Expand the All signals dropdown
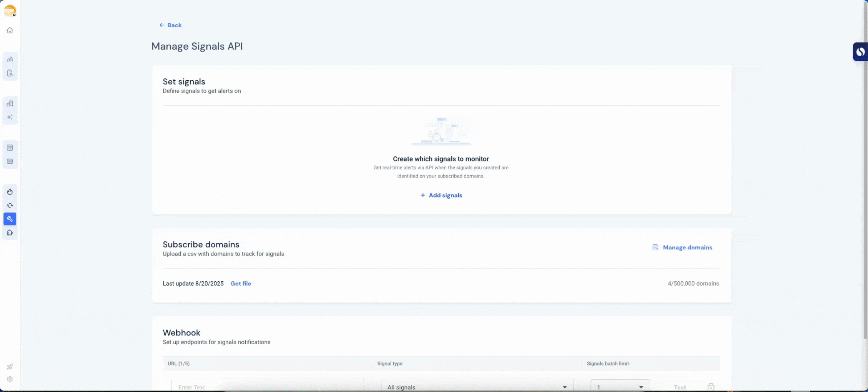Screen dimensions: 868x392 477,387
